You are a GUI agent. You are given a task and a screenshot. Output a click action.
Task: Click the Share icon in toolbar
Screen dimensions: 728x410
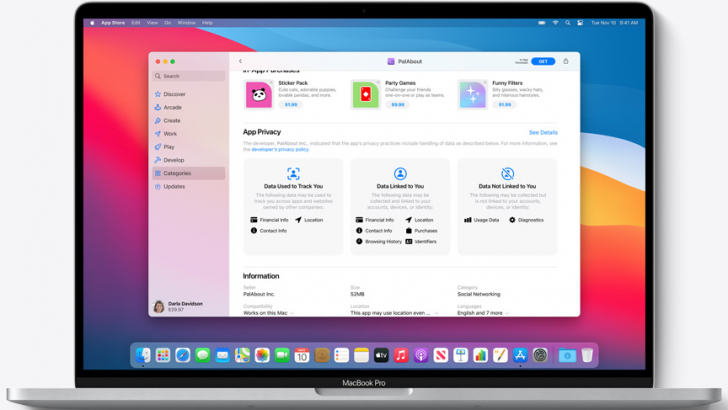[566, 61]
